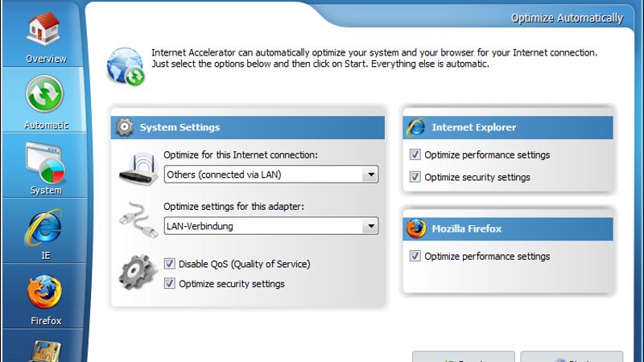The image size is (644, 362).
Task: Toggle Mozilla Firefox Optimize performance settings checkbox
Action: pyautogui.click(x=415, y=256)
